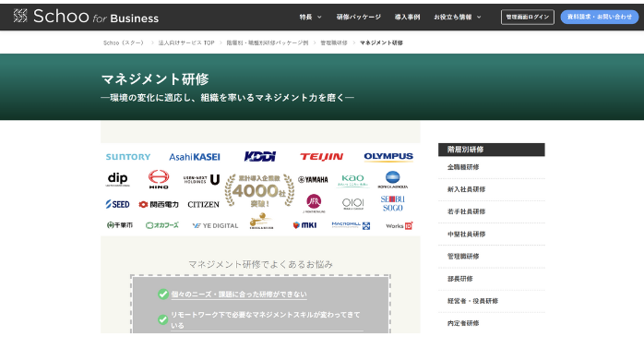Screen dimensions: 644x337
Task: Click the 資料請求・お問い合わせ button
Action: (599, 17)
